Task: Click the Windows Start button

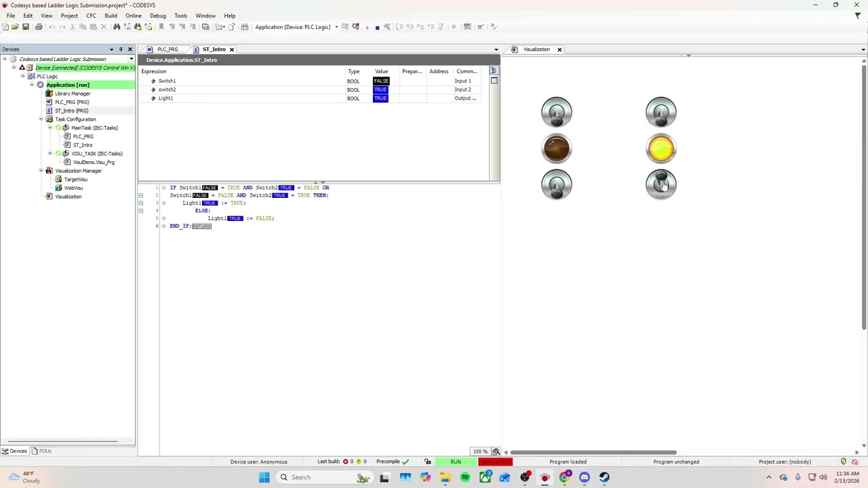Action: coord(264,477)
